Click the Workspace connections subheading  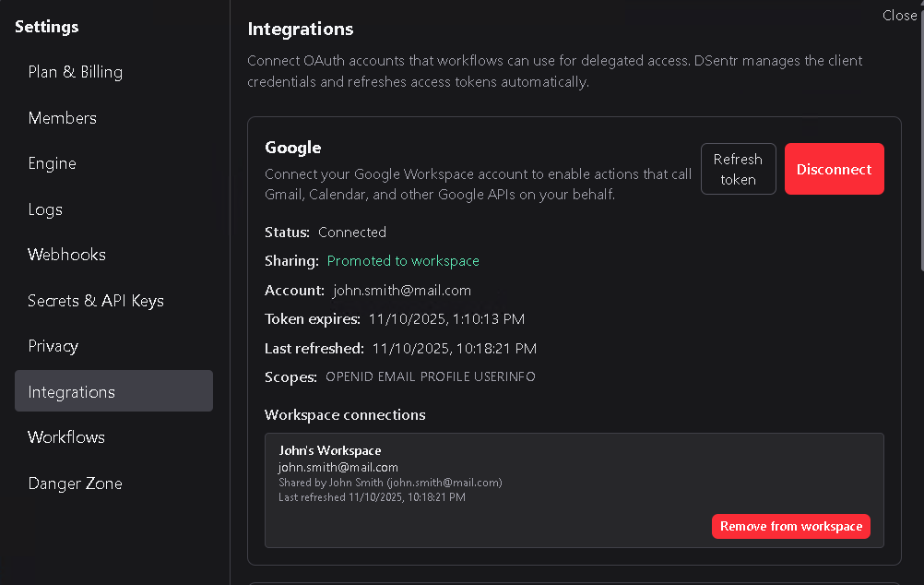click(x=345, y=415)
